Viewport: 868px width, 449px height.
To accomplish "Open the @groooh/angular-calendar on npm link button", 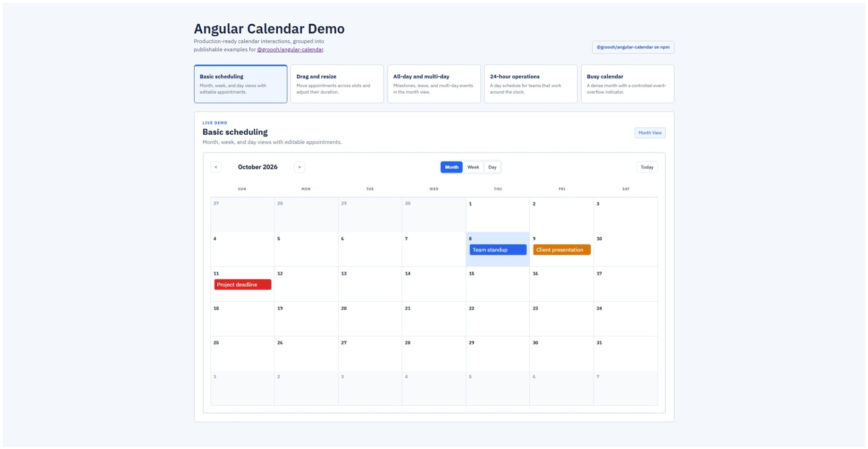I will tap(633, 47).
